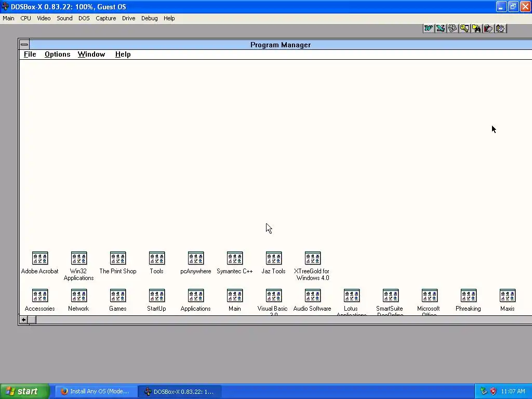Viewport: 532px width, 399px height.
Task: Click the DOSBox-X title bar app icon
Action: coord(5,6)
